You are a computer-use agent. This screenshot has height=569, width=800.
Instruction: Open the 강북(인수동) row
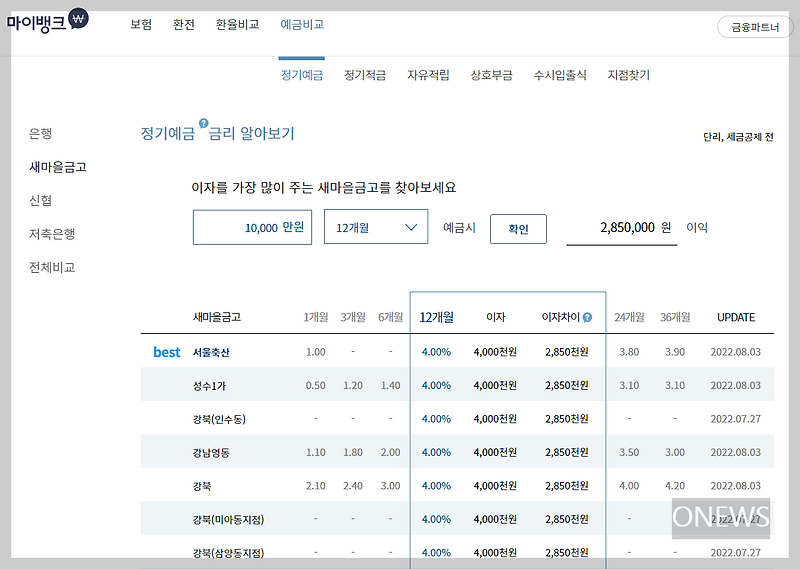(x=457, y=419)
